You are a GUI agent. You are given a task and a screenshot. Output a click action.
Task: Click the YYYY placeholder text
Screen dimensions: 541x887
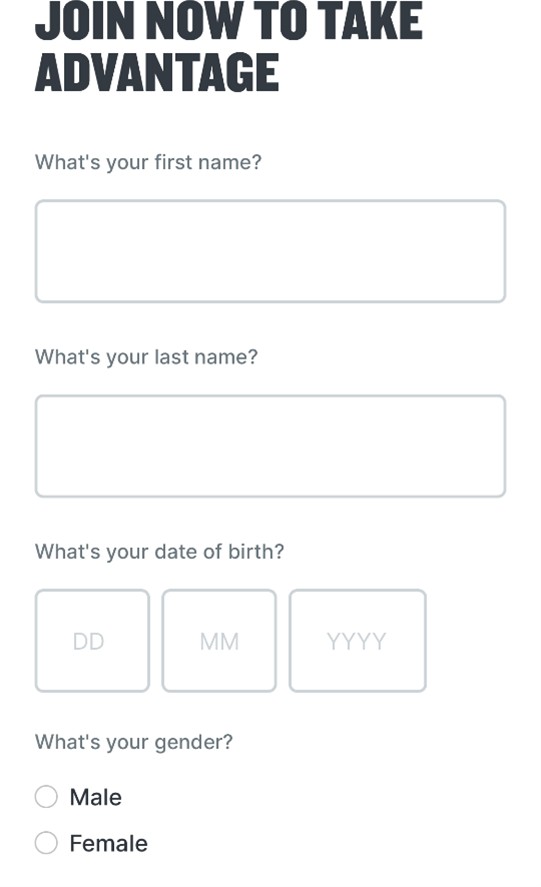[x=357, y=641]
